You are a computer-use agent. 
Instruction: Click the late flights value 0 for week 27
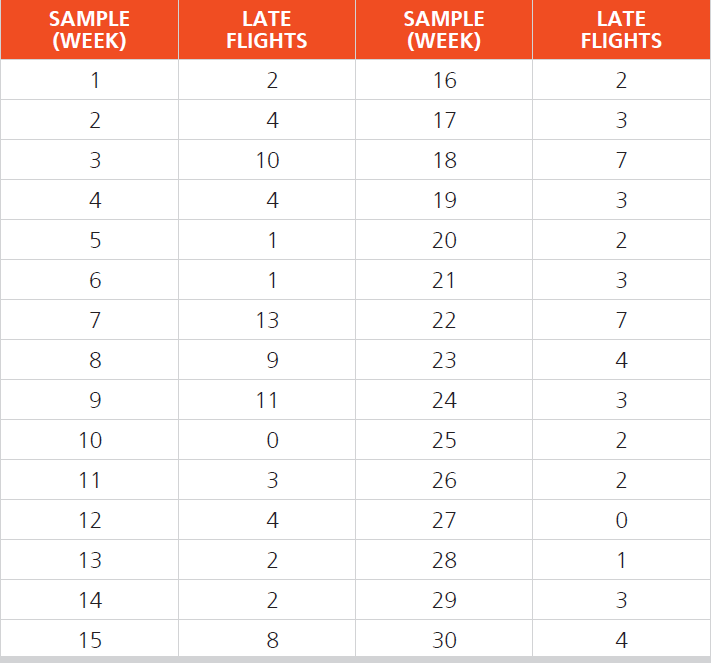tap(622, 520)
